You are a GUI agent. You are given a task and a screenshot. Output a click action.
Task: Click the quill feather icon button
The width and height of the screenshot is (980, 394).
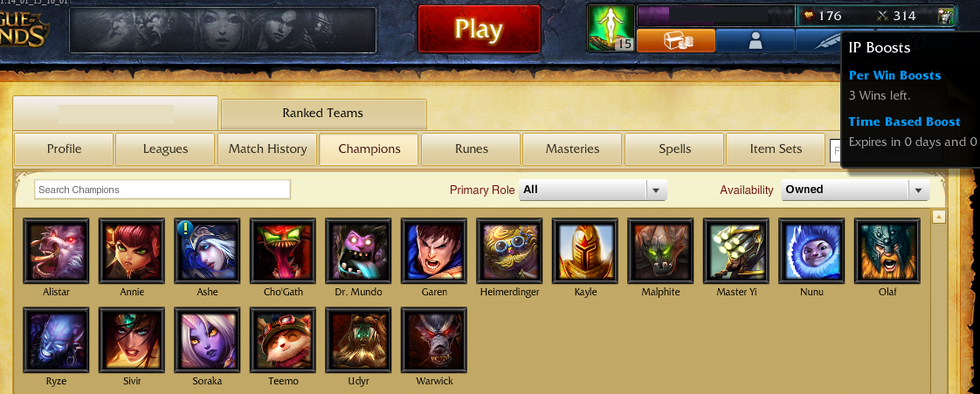click(818, 41)
